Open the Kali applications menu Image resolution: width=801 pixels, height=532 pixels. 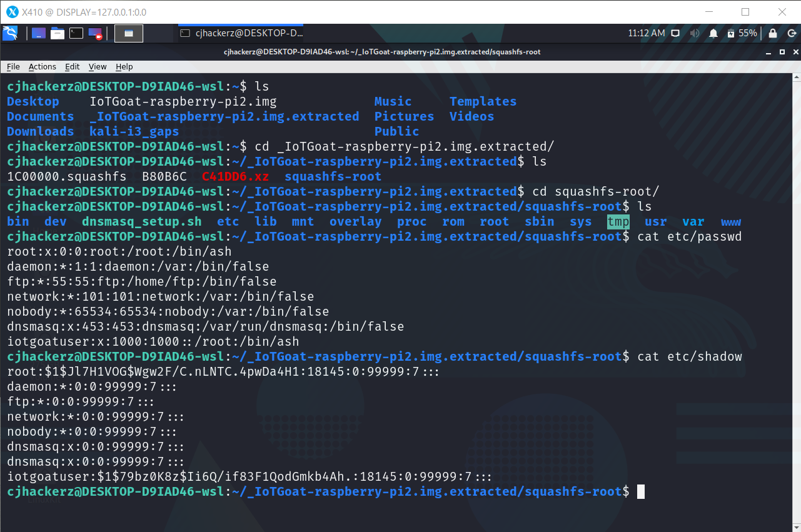coord(9,34)
